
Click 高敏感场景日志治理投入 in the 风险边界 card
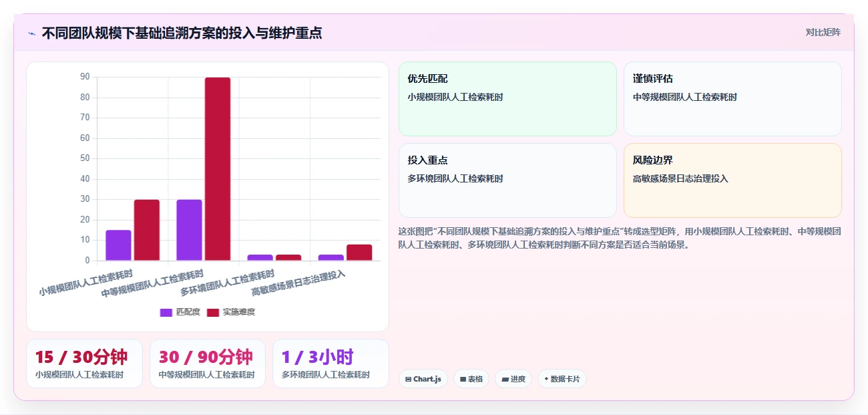(680, 178)
